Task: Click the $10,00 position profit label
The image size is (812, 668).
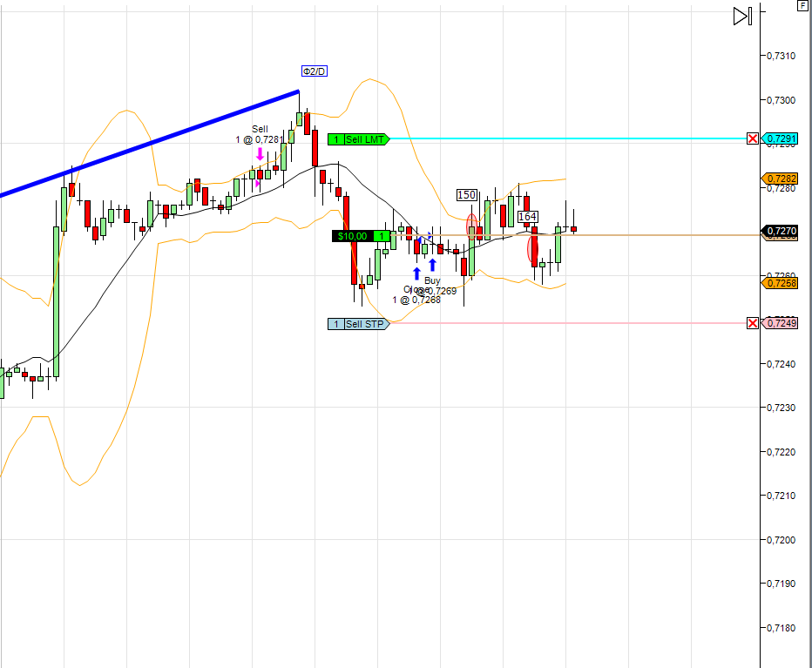Action: (x=352, y=236)
